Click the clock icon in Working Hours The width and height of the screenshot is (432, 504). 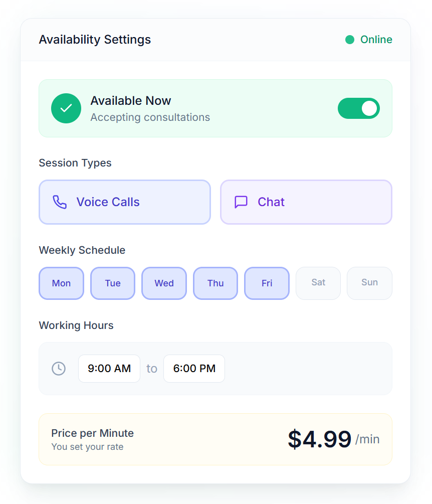click(x=59, y=369)
